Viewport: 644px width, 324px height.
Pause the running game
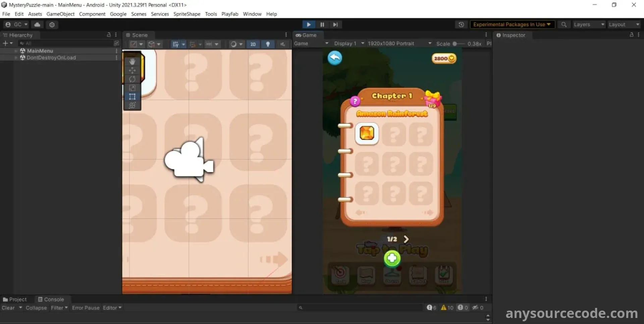pyautogui.click(x=322, y=24)
